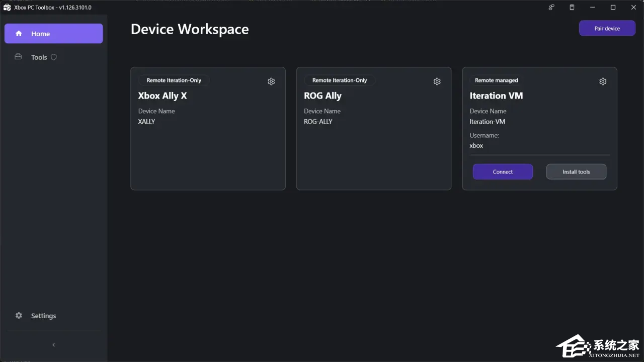Click the Device Workspace heading
644x362 pixels.
pos(190,29)
